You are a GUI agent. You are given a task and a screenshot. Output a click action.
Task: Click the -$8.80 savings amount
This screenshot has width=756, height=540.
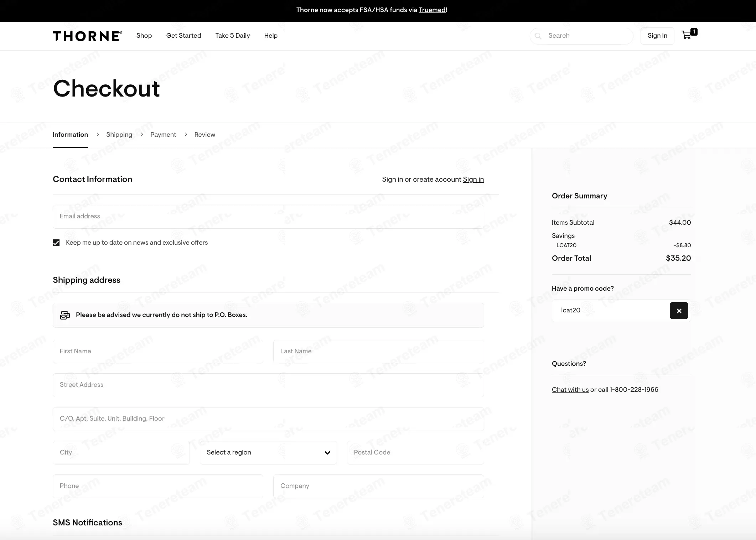[x=682, y=245]
